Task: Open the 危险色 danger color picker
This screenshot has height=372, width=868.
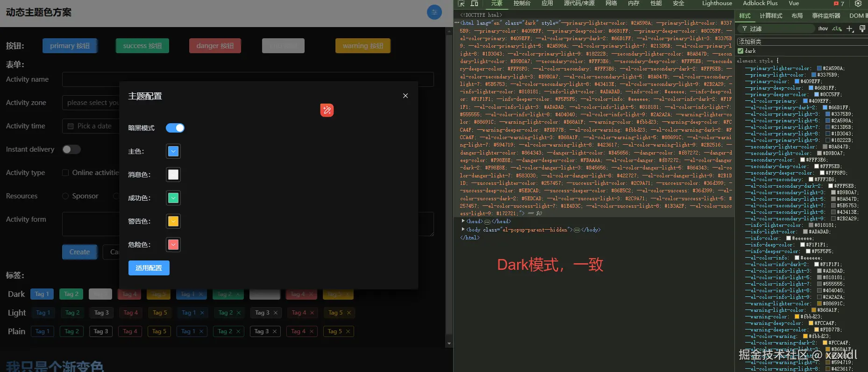Action: (x=173, y=245)
